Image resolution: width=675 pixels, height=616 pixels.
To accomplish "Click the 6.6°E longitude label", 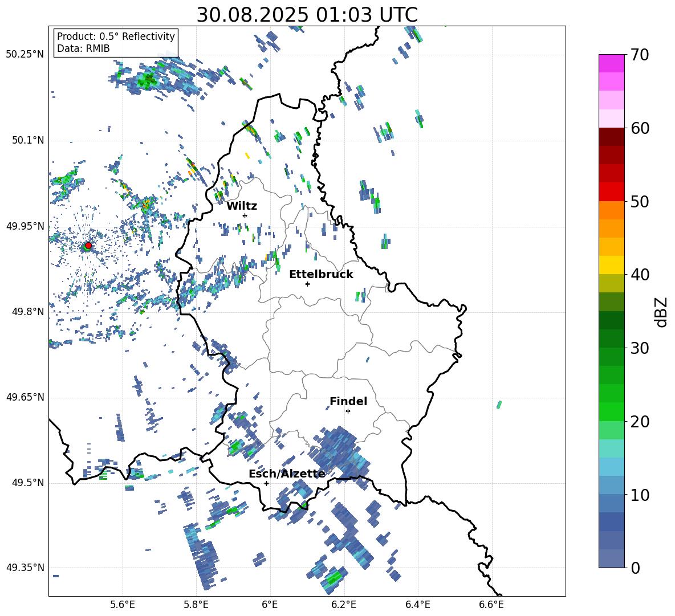I will click(x=491, y=605).
